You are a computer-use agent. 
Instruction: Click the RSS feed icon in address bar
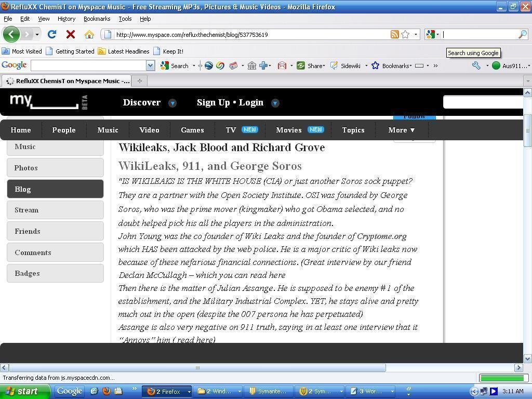point(395,34)
